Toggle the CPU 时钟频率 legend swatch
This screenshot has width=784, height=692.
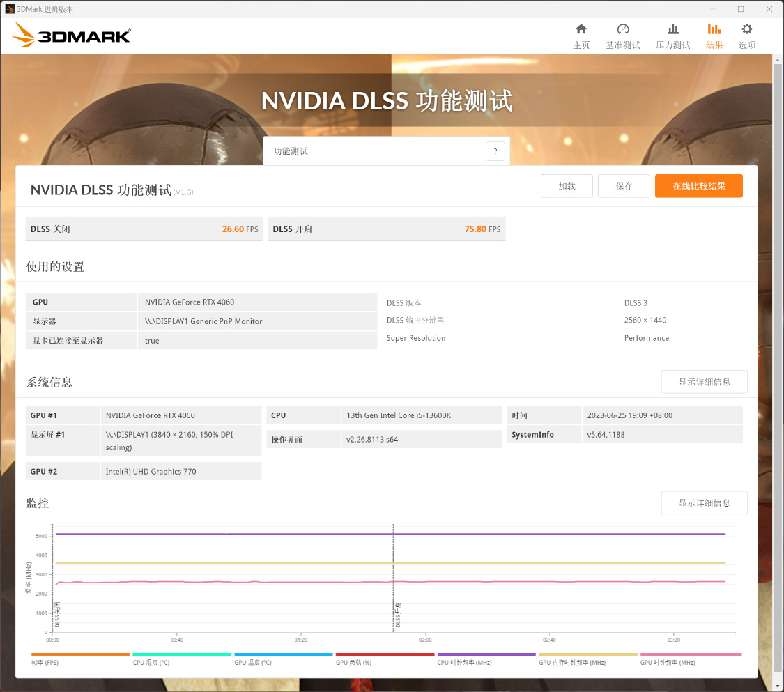point(486,654)
